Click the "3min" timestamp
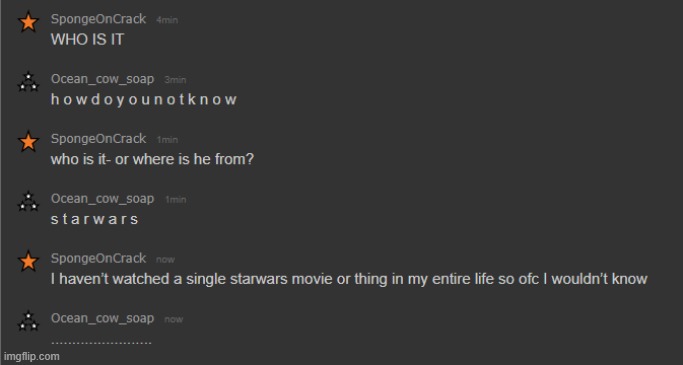Image resolution: width=683 pixels, height=365 pixels. (176, 80)
